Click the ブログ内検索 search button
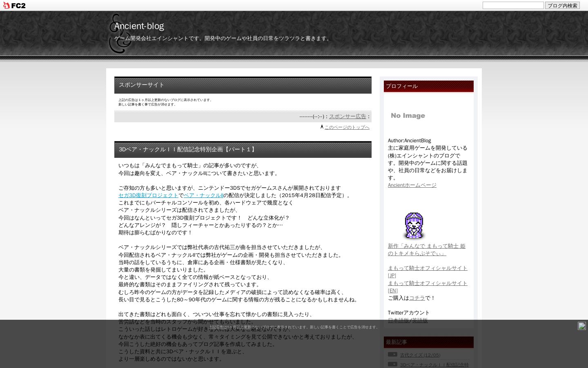588x368 pixels. 562,5
